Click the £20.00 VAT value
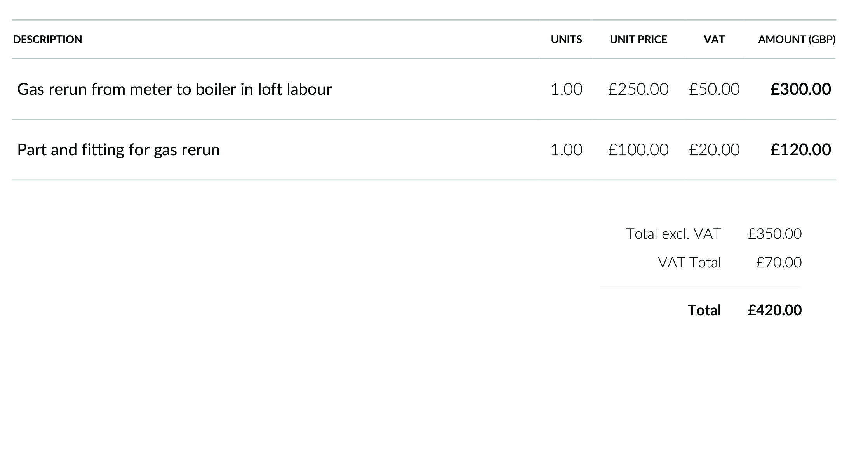 click(714, 150)
